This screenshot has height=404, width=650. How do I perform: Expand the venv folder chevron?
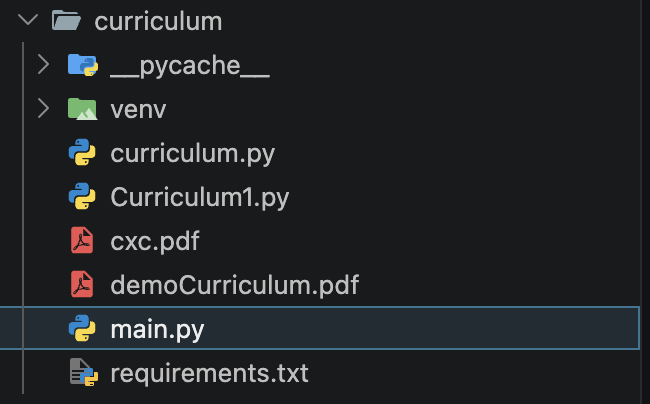click(x=43, y=109)
